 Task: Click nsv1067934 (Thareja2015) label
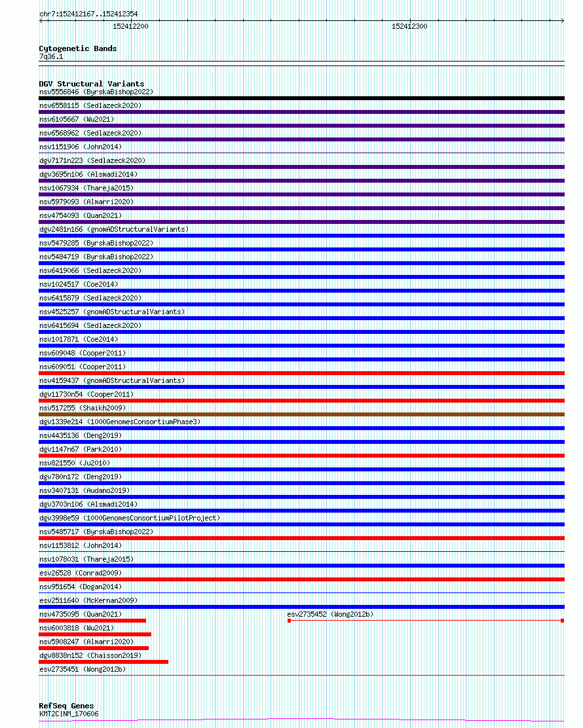point(86,188)
